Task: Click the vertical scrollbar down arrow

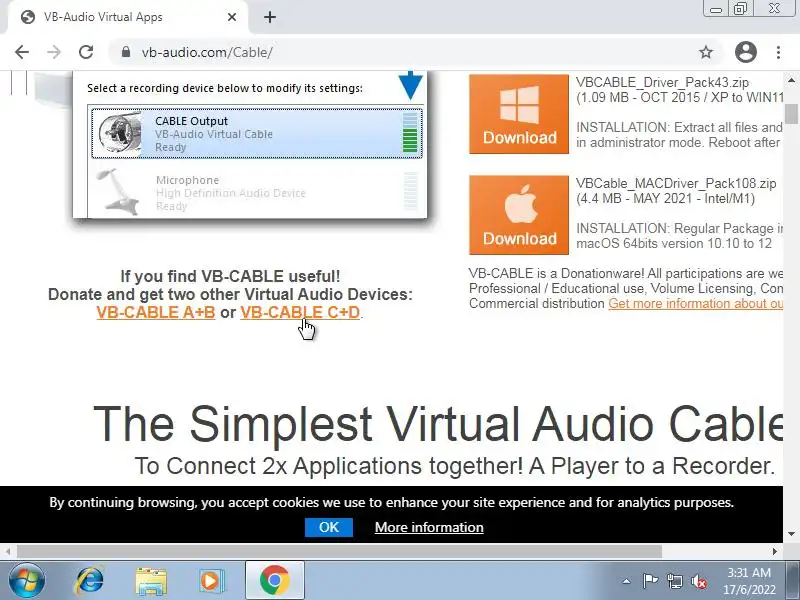Action: pyautogui.click(x=791, y=534)
